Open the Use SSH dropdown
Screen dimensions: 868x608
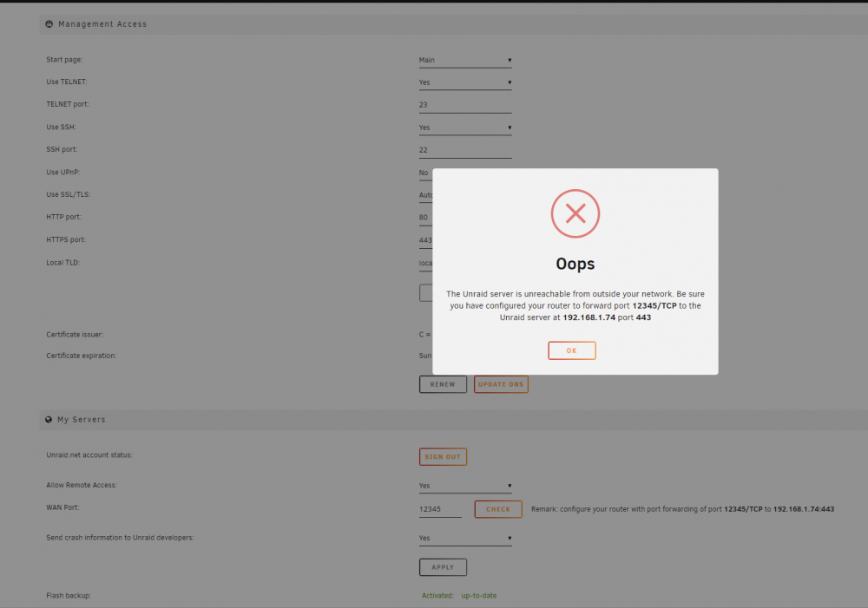pyautogui.click(x=465, y=127)
